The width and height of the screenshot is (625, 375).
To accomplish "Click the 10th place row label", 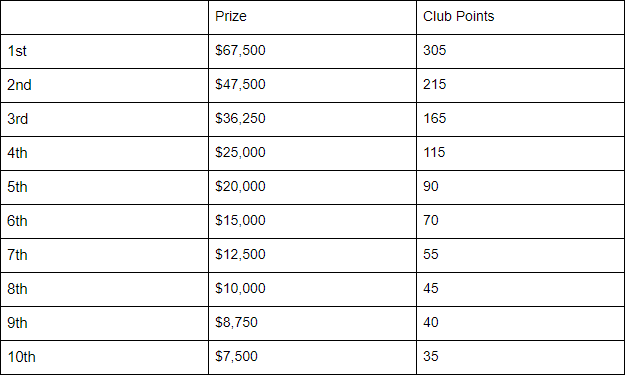I will pos(104,357).
